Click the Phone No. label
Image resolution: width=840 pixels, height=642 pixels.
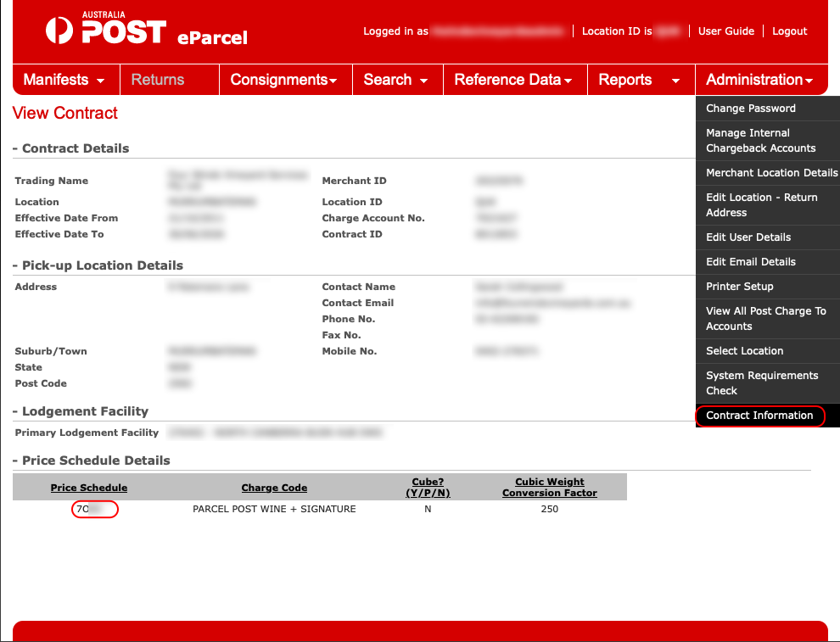click(348, 319)
